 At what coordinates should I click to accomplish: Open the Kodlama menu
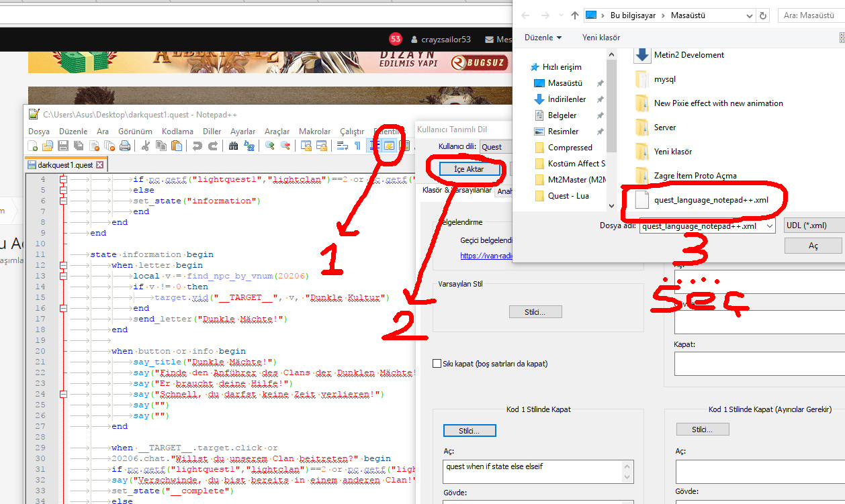pos(177,132)
